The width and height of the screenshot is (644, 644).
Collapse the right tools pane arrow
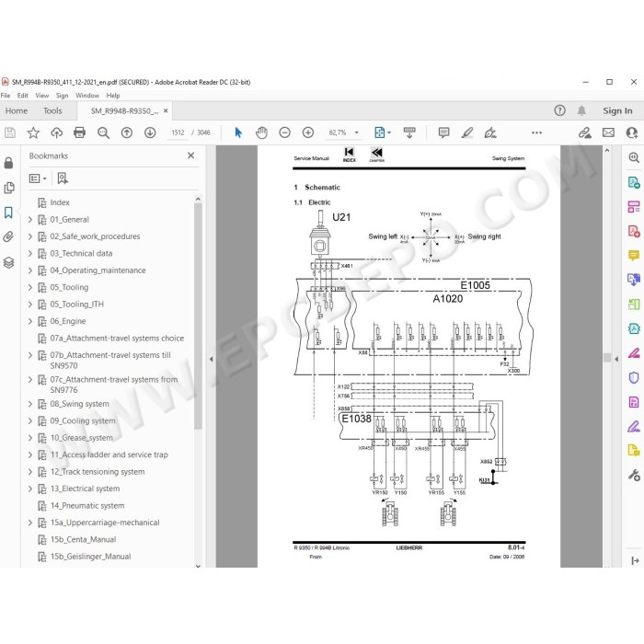[x=616, y=359]
